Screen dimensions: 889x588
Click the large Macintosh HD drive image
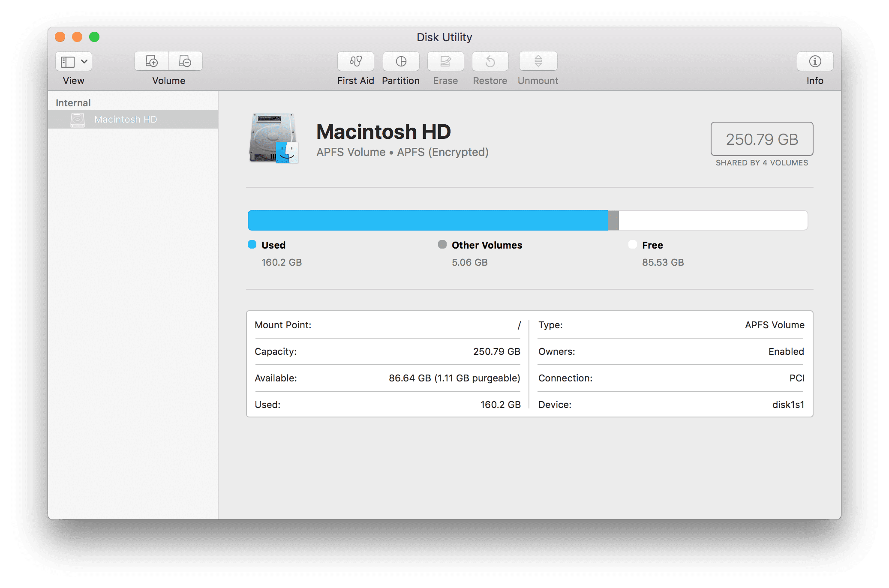[x=274, y=138]
